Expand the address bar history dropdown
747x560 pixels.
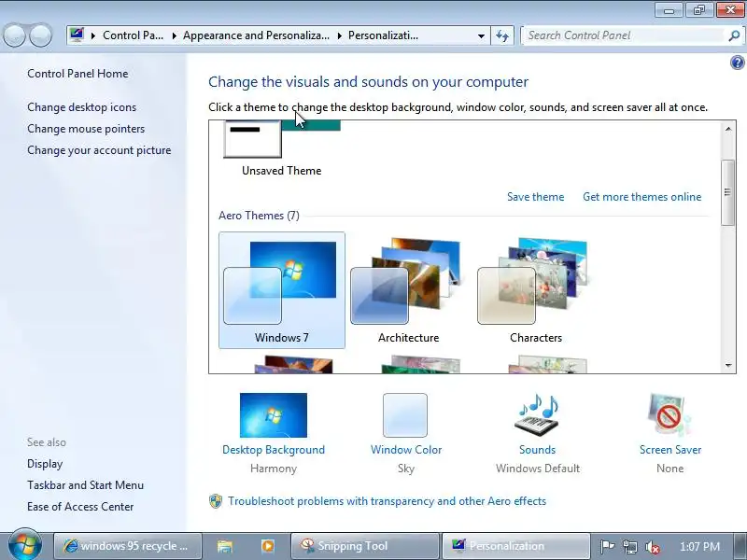pyautogui.click(x=481, y=35)
